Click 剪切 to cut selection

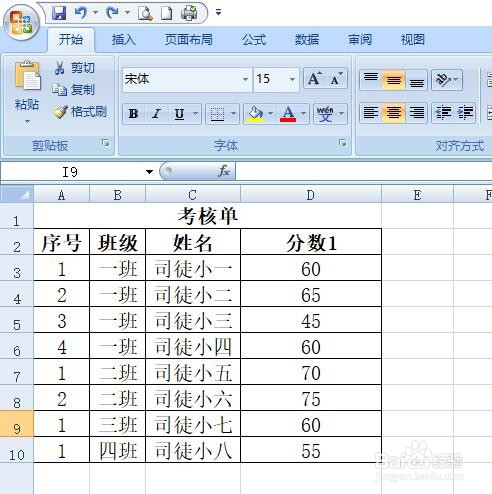(74, 68)
